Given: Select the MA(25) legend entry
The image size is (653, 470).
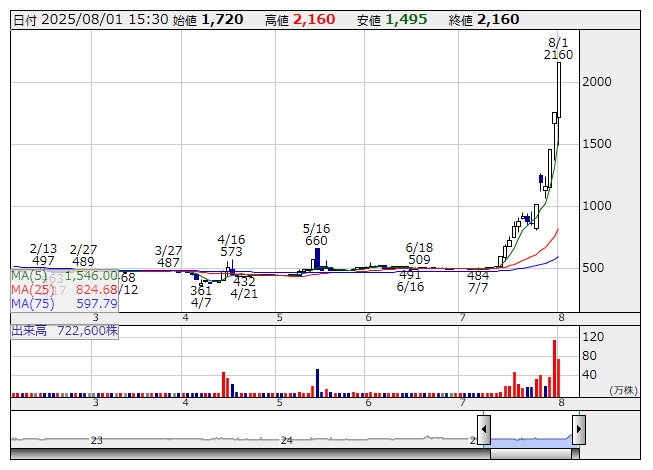Looking at the screenshot, I should 65,289.
